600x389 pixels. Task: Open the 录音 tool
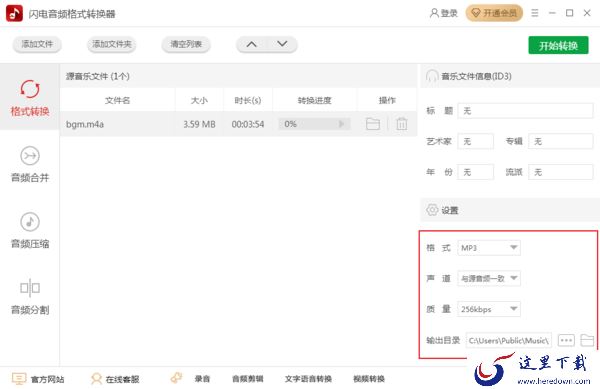point(202,379)
